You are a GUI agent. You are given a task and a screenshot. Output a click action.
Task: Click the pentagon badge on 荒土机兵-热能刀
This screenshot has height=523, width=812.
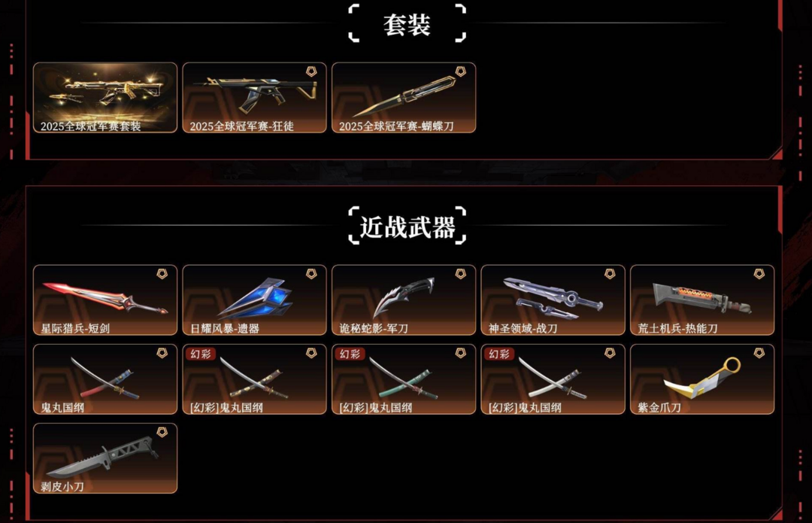coord(759,274)
